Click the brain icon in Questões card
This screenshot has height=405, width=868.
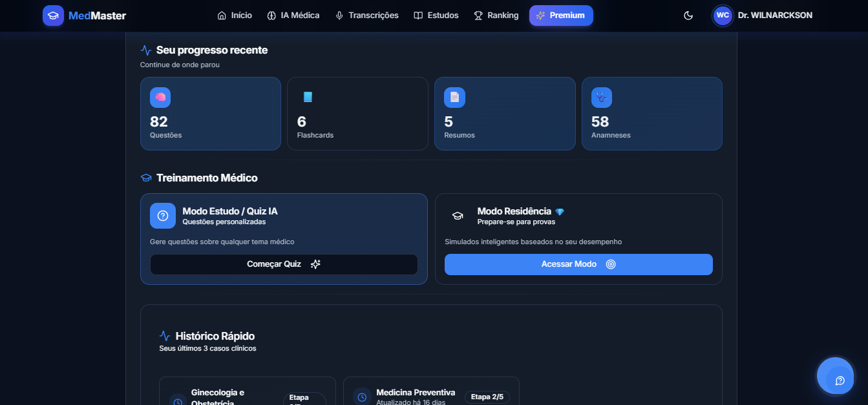tap(160, 98)
